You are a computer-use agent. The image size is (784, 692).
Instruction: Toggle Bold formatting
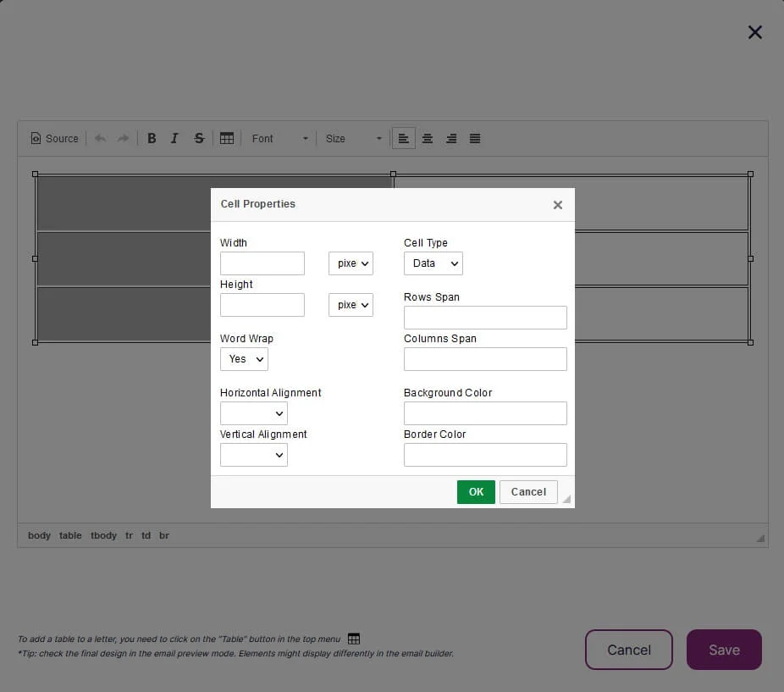point(152,139)
